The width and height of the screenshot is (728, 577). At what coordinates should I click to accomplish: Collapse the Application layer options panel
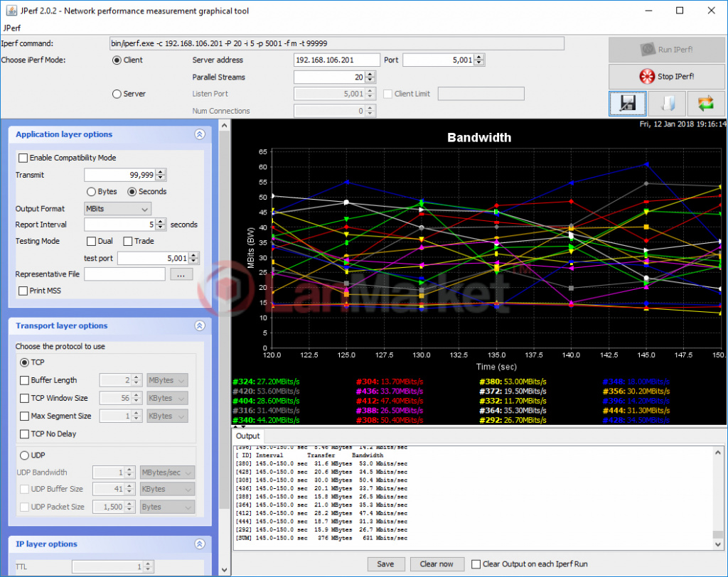coord(200,134)
